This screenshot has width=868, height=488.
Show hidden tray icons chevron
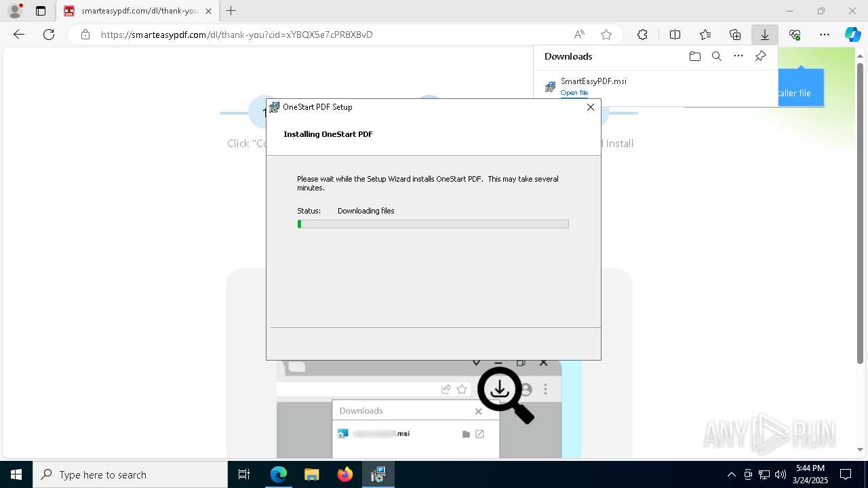[x=731, y=474]
